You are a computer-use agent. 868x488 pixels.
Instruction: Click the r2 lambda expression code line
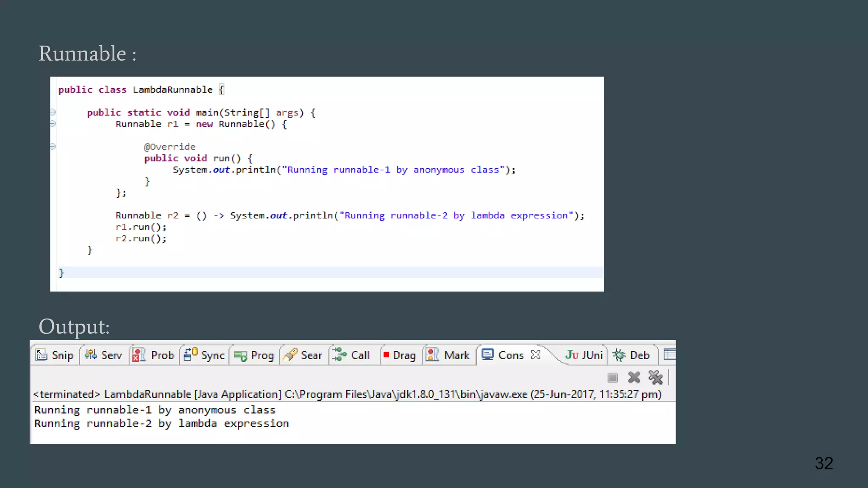[x=349, y=216]
